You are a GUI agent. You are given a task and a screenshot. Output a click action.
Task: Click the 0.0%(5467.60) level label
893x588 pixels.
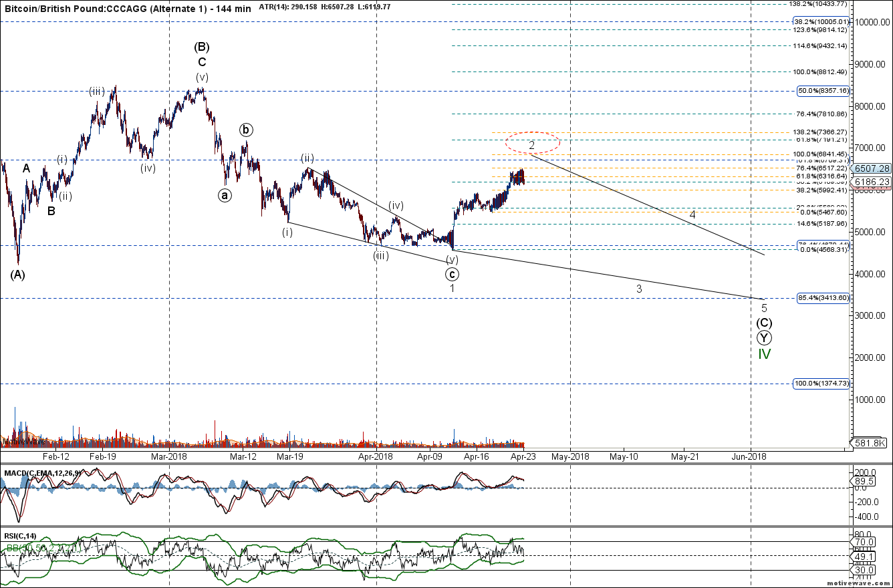point(823,212)
